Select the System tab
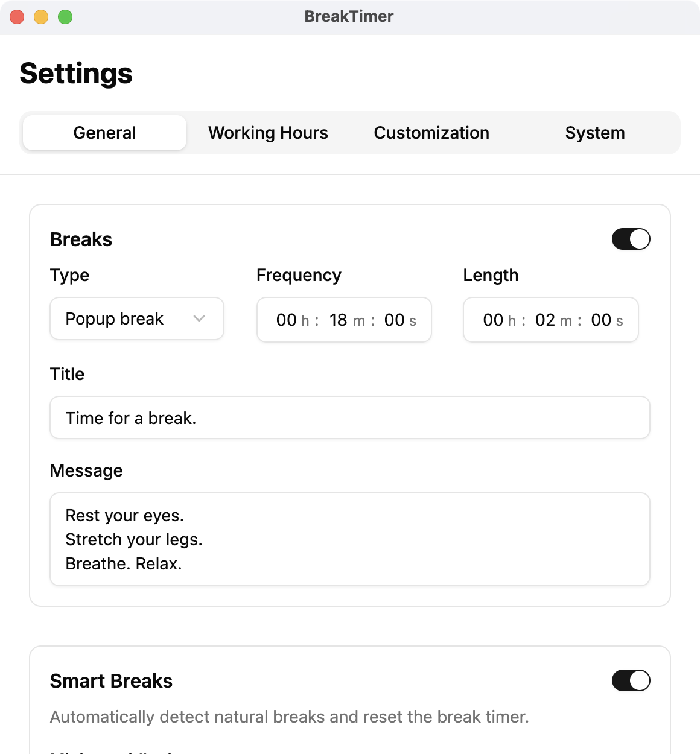Screen dimensions: 700x754 (594, 133)
